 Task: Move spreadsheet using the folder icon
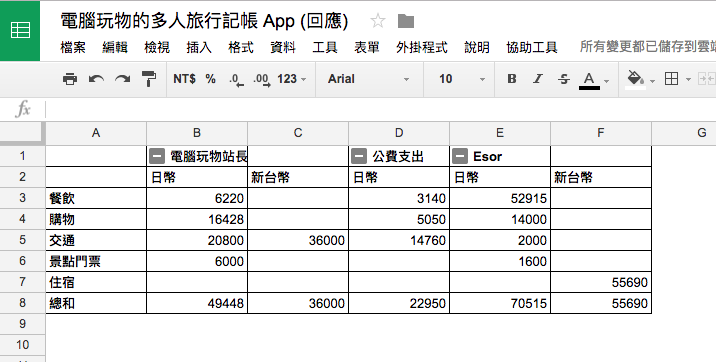coord(406,21)
